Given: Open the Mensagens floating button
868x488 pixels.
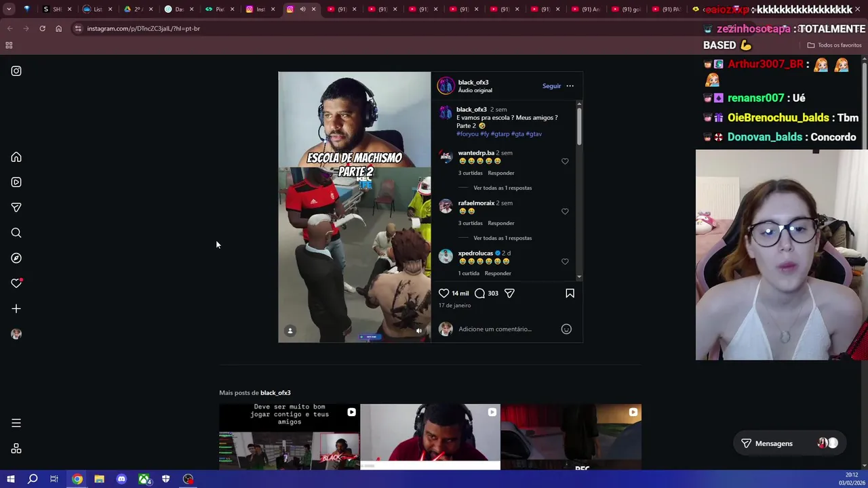Looking at the screenshot, I should tap(789, 443).
